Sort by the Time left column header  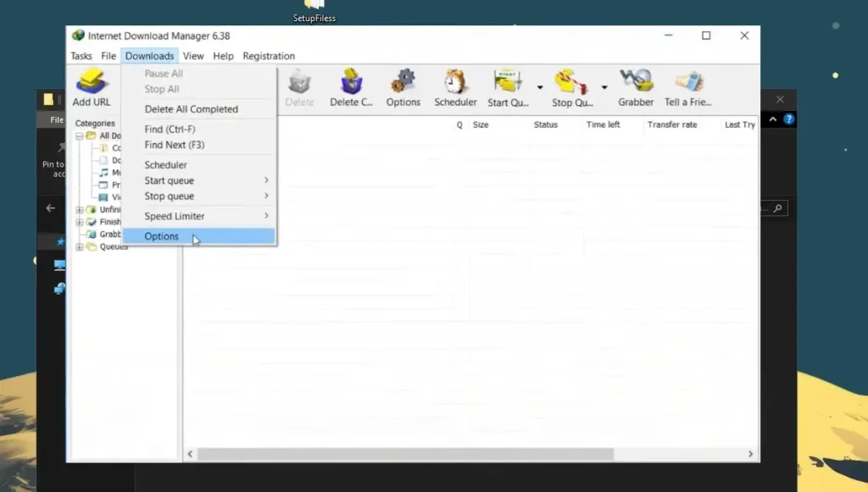(x=603, y=124)
